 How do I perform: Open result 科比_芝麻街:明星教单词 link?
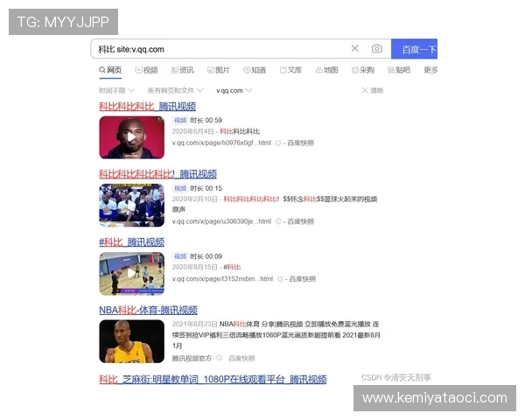(x=213, y=380)
